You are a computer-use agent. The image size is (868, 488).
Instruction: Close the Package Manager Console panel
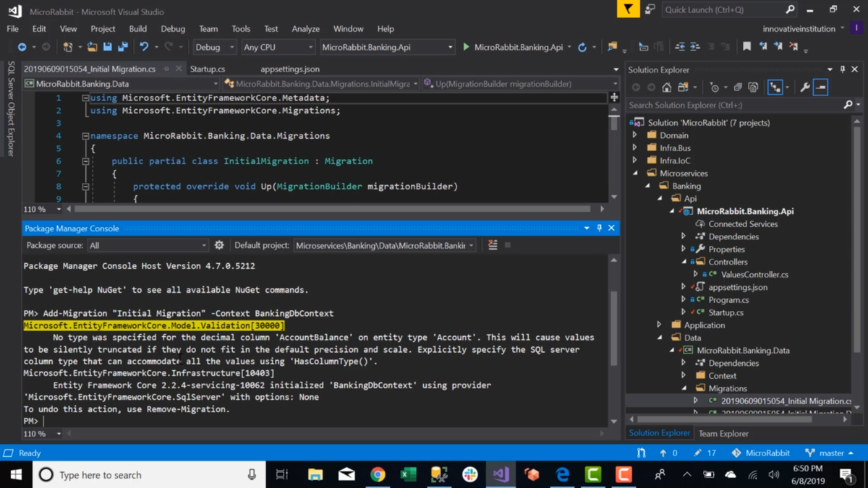click(x=612, y=228)
